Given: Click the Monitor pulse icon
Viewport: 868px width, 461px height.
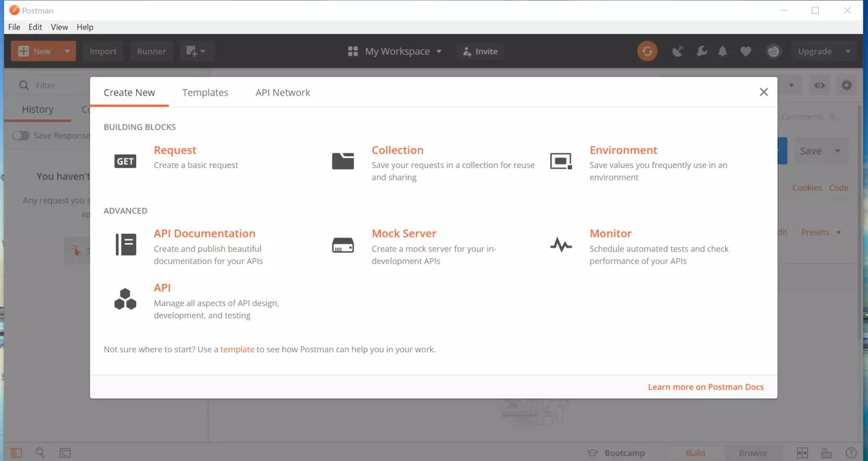Looking at the screenshot, I should click(x=561, y=245).
